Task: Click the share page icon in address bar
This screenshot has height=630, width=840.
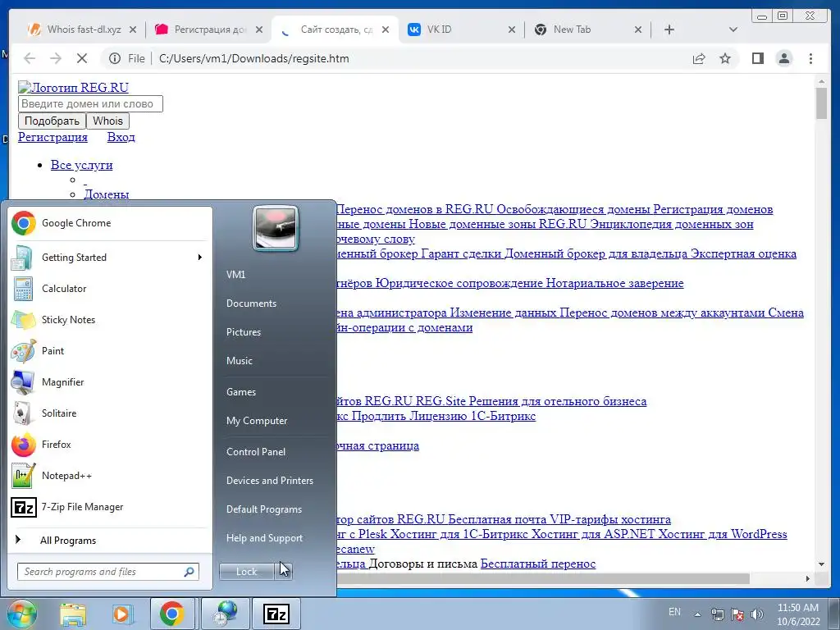Action: click(699, 58)
